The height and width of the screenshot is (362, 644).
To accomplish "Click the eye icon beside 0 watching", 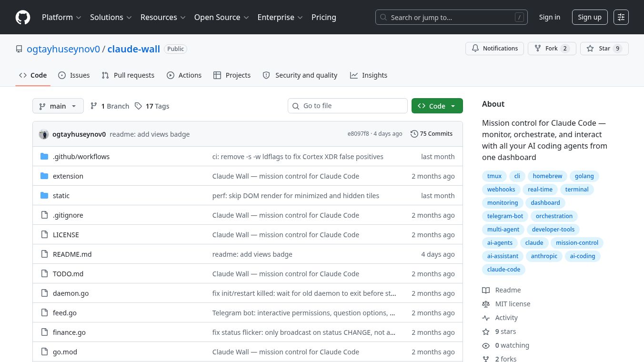I will pos(486,345).
